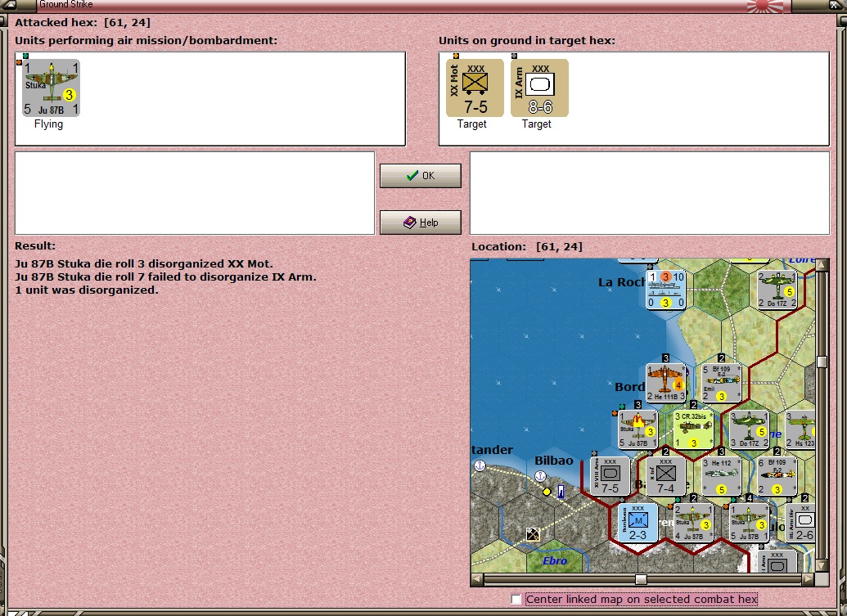Select the X Inf 7-4 infantry counter
Image resolution: width=847 pixels, height=616 pixels.
coord(666,475)
